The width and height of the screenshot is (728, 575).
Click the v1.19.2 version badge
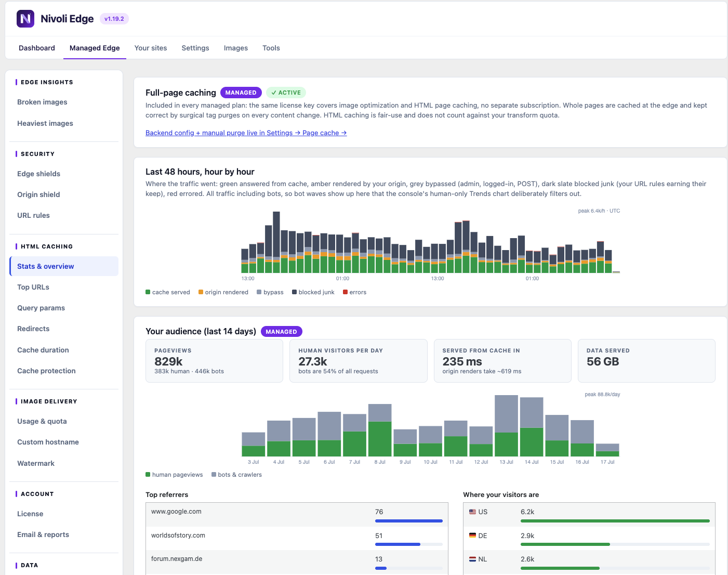(114, 19)
